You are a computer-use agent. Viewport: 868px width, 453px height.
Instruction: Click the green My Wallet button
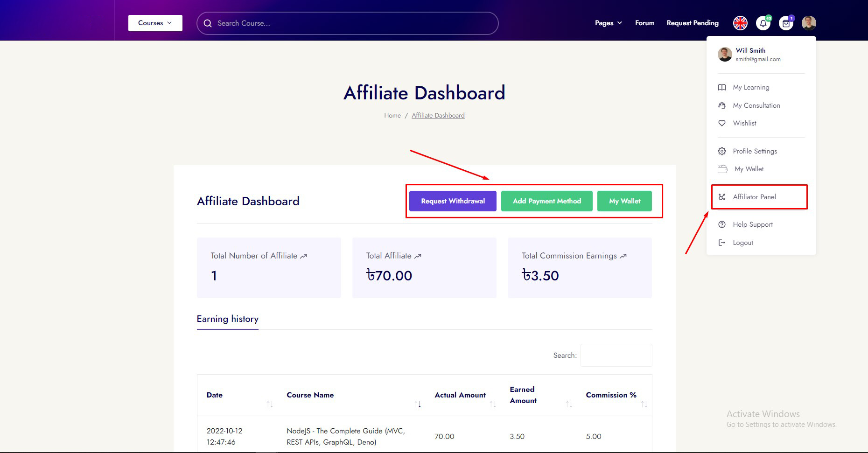(624, 201)
